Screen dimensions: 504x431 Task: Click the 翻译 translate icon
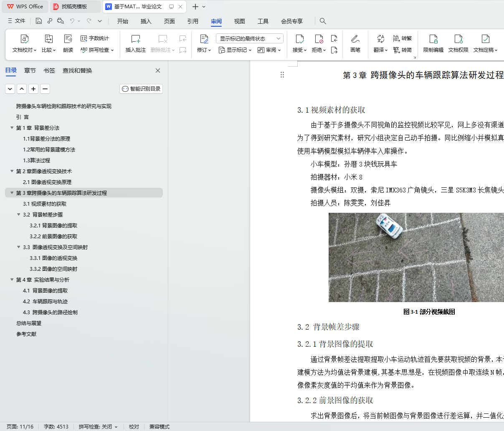tap(380, 39)
